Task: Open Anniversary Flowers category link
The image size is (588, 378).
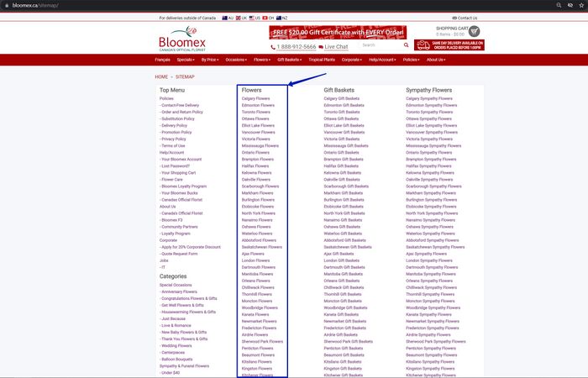Action: (x=178, y=291)
